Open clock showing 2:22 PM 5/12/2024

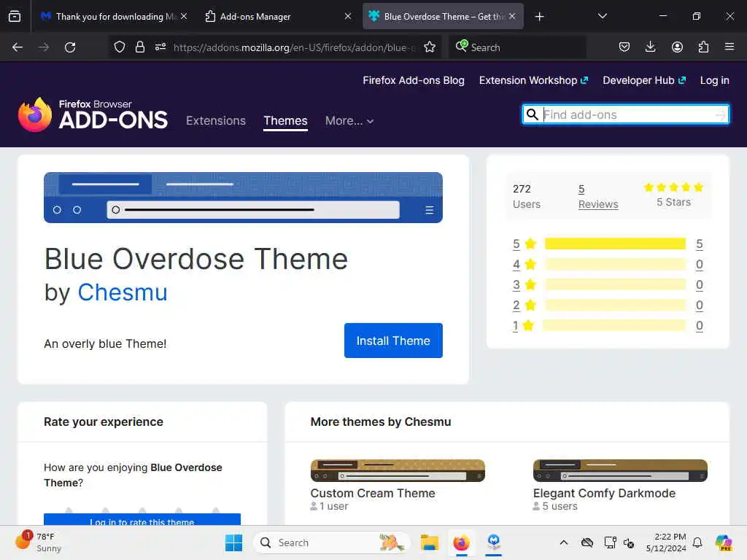point(666,542)
